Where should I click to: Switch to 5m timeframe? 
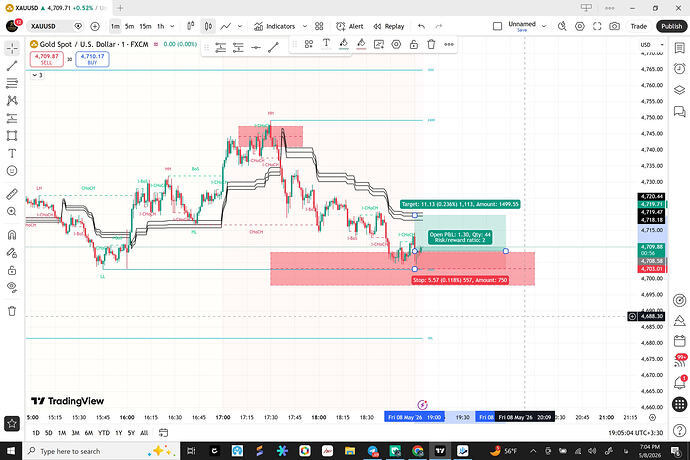[x=129, y=26]
